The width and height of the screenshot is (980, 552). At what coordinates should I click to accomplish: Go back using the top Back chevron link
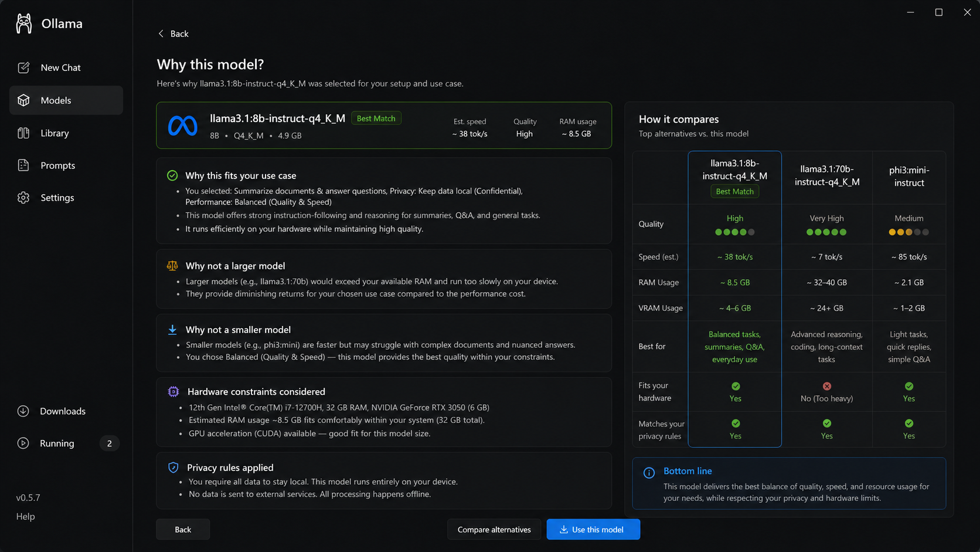point(173,34)
